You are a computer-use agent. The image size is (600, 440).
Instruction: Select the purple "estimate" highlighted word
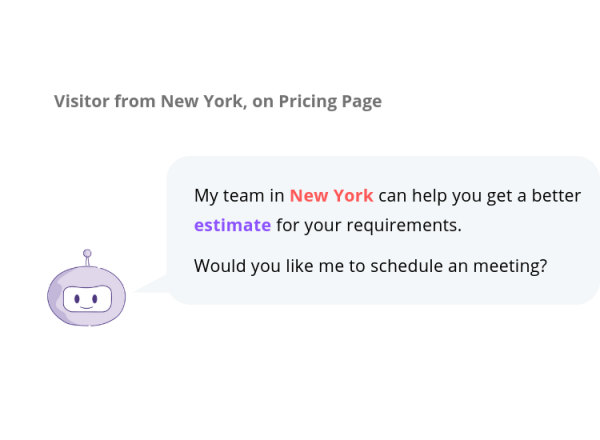[x=232, y=225]
